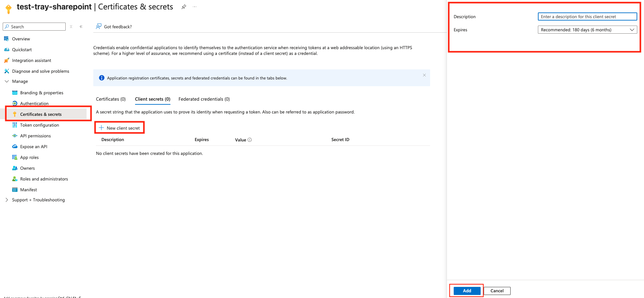644x298 pixels.
Task: Click the Manifest icon
Action: (15, 190)
